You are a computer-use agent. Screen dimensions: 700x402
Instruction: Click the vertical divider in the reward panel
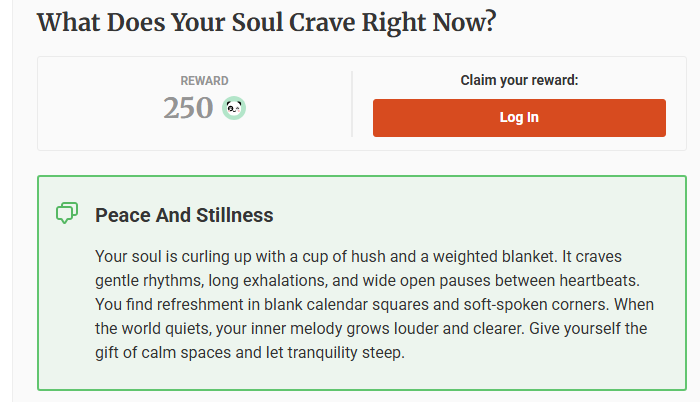tap(352, 103)
